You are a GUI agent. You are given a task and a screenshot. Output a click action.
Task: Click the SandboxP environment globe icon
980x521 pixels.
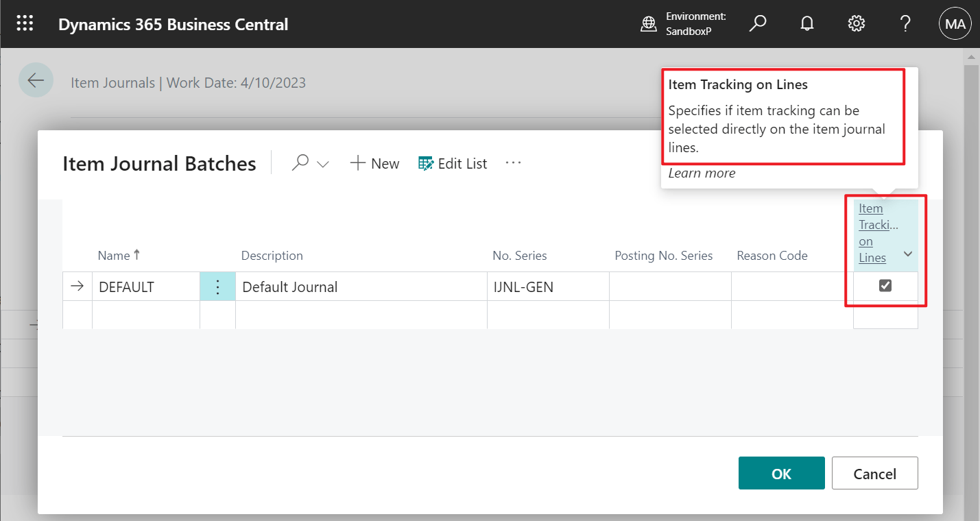point(649,23)
